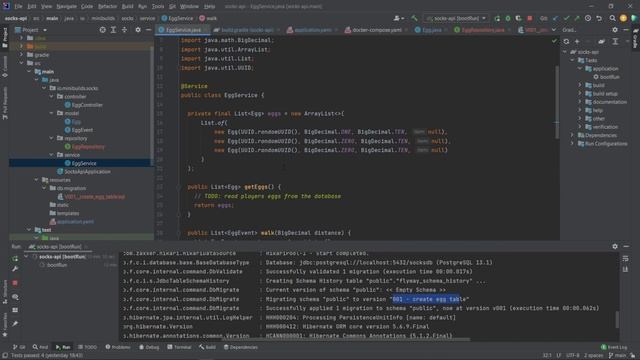Screen dimensions: 640x360
Task: Click the red Stop button in main toolbar
Action: (530, 18)
